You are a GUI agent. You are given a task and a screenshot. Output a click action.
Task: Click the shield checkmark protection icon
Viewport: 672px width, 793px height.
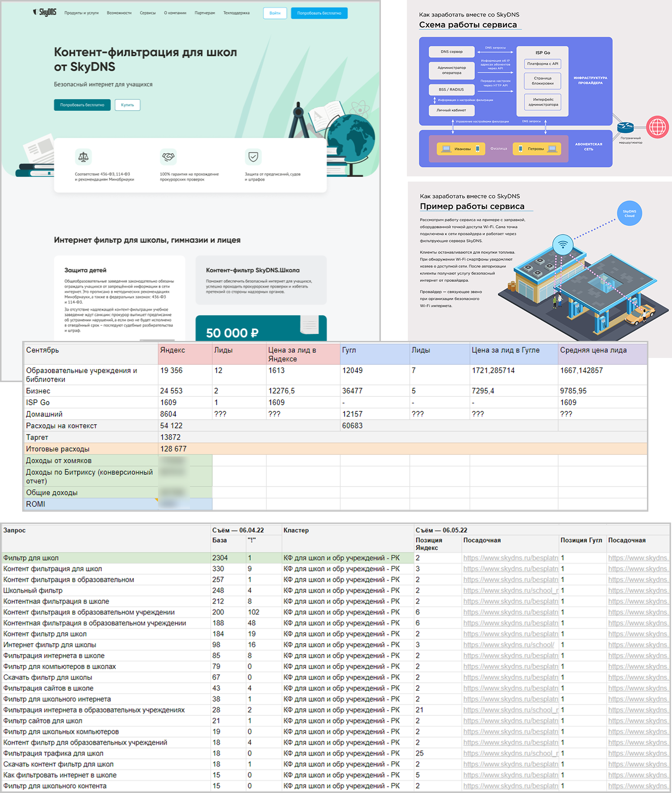tap(253, 156)
